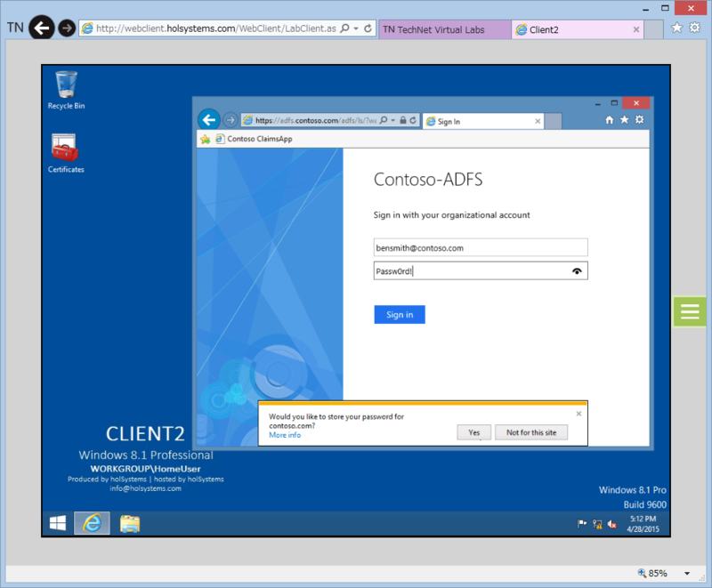712x588 pixels.
Task: Open Action Center flag icon
Action: (x=582, y=524)
